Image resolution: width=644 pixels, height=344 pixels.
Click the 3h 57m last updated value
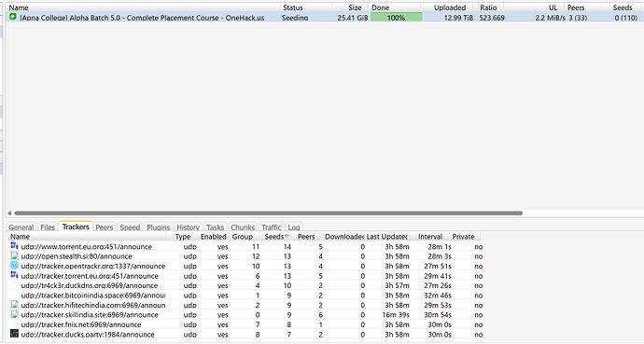coord(397,285)
